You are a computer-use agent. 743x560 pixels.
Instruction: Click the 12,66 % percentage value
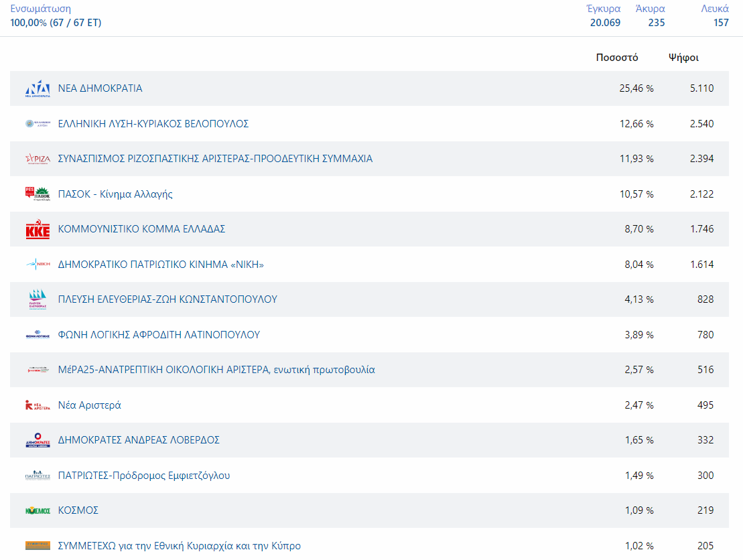636,124
